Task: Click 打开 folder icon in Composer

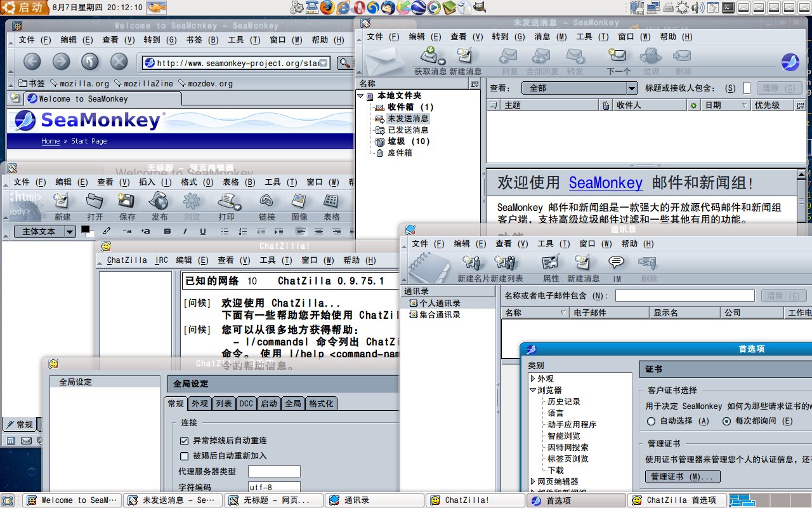Action: pos(95,201)
